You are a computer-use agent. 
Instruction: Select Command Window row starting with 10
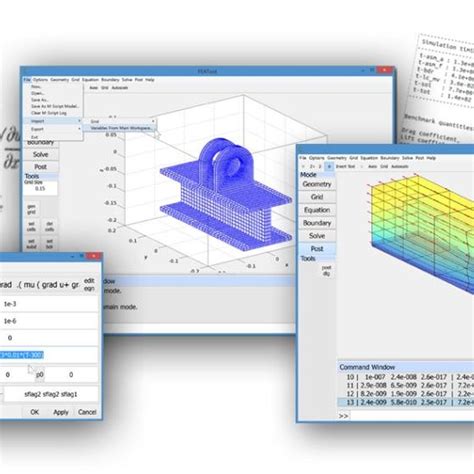click(406, 377)
